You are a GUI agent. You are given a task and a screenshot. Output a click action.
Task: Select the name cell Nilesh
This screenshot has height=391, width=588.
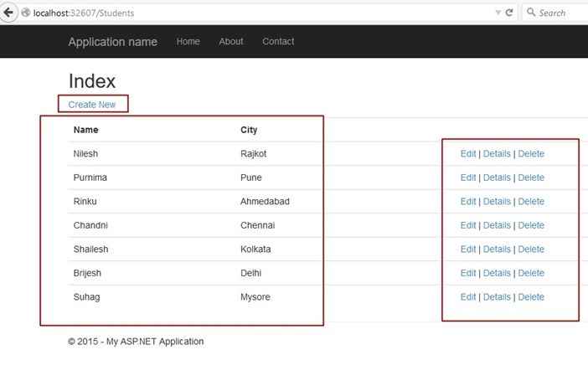pyautogui.click(x=85, y=154)
